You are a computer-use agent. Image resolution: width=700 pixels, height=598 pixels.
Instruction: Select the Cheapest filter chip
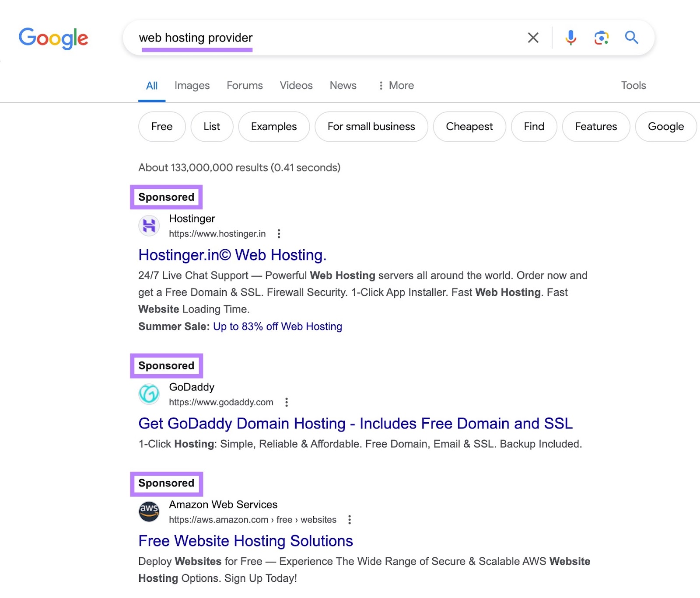pyautogui.click(x=469, y=127)
